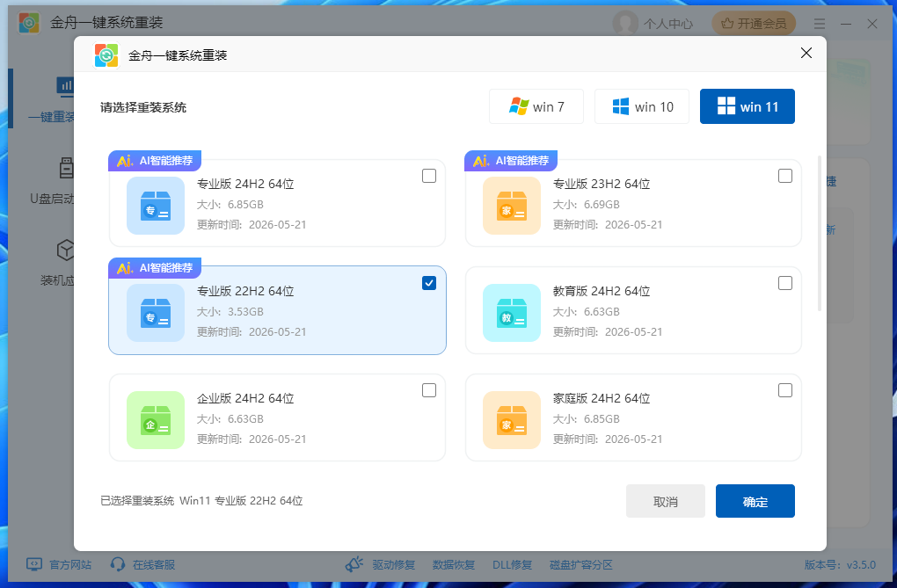897x588 pixels.
Task: Open 在线客服 link
Action: (x=154, y=564)
